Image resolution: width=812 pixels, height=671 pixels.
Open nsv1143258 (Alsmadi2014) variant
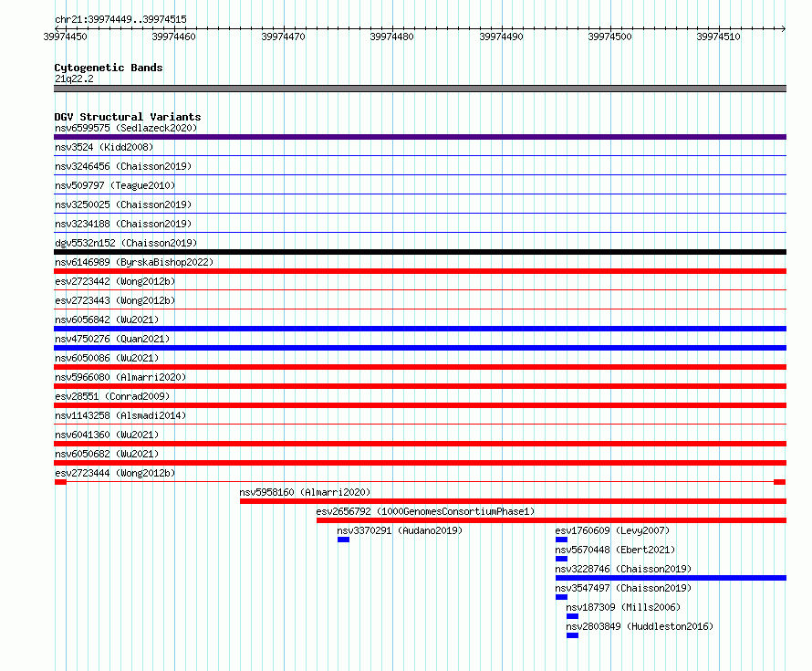click(x=120, y=415)
